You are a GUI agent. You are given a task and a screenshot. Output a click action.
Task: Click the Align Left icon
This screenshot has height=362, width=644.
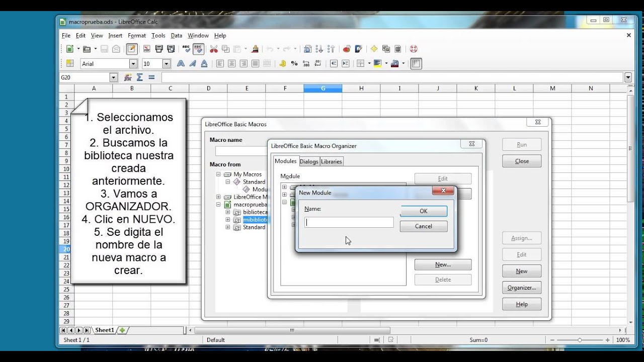[220, 63]
